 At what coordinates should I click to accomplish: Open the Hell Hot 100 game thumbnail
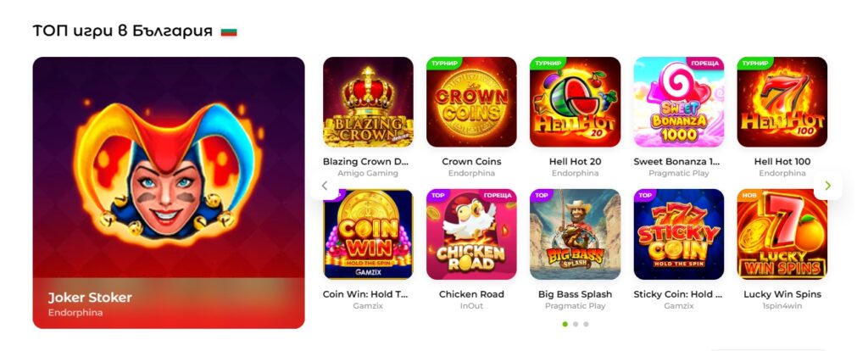point(782,102)
